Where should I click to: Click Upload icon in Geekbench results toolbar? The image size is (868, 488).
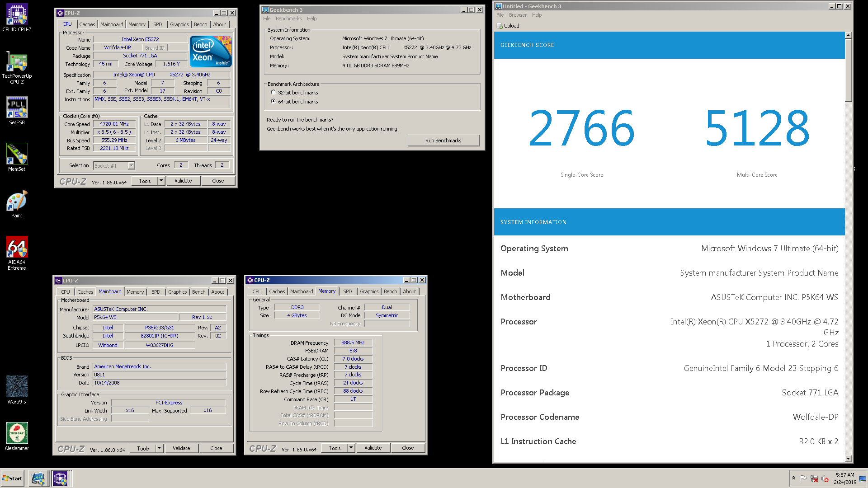500,26
